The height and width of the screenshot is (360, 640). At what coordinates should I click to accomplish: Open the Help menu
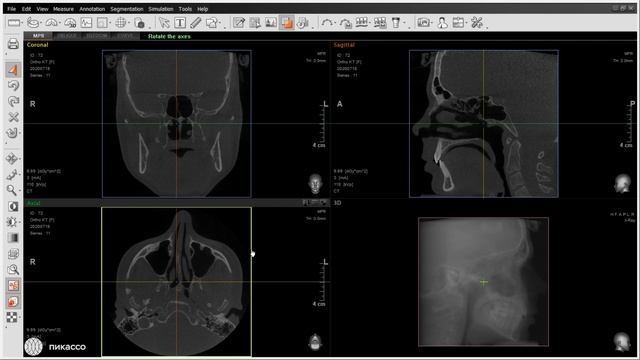pyautogui.click(x=202, y=9)
